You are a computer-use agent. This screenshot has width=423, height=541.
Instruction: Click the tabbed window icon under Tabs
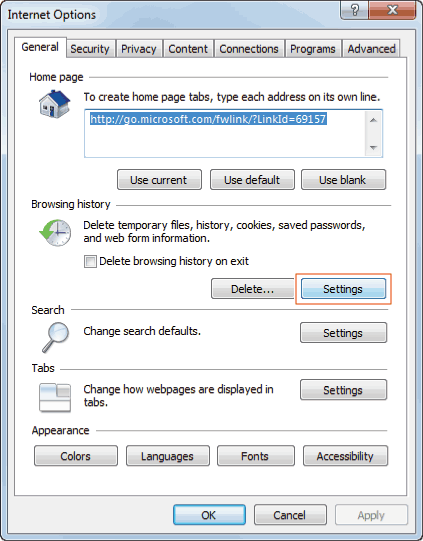coord(55,397)
